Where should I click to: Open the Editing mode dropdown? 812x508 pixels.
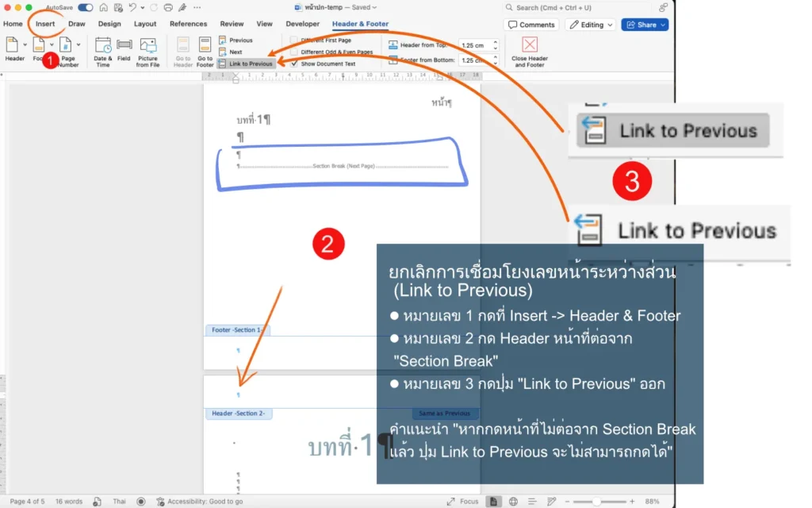591,25
